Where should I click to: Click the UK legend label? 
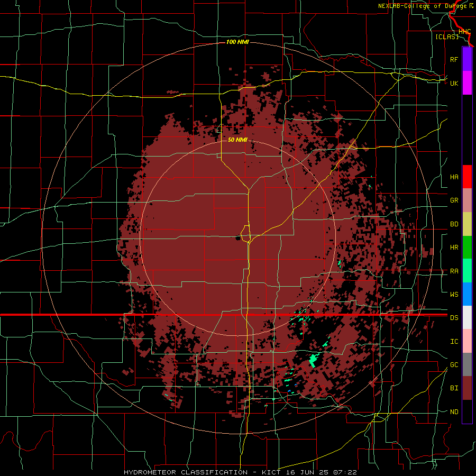click(x=454, y=83)
